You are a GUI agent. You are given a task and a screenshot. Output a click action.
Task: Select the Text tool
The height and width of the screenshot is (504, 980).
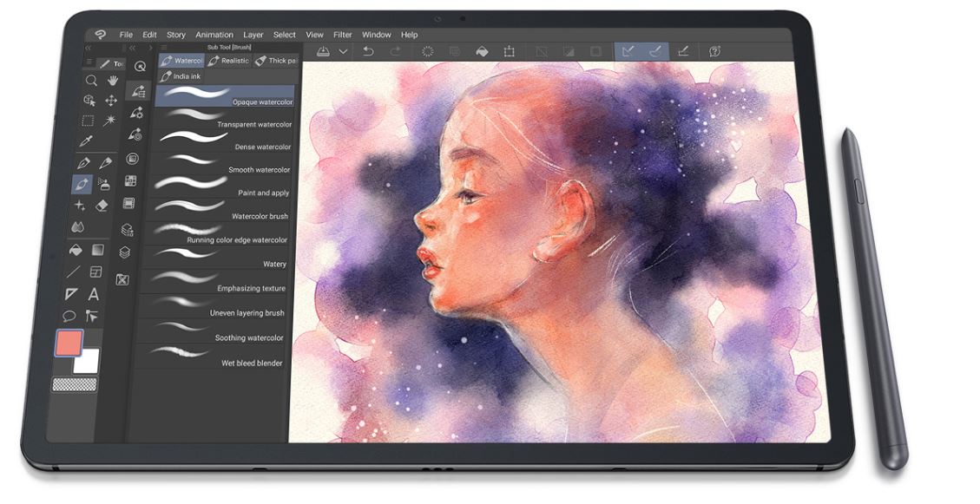coord(92,293)
